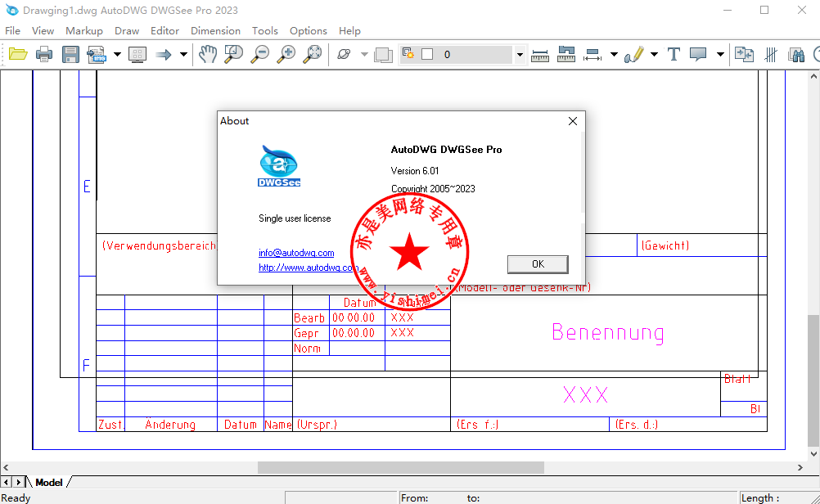Click the layer state icon in layer box
Image resolution: width=820 pixels, height=504 pixels.
click(408, 53)
